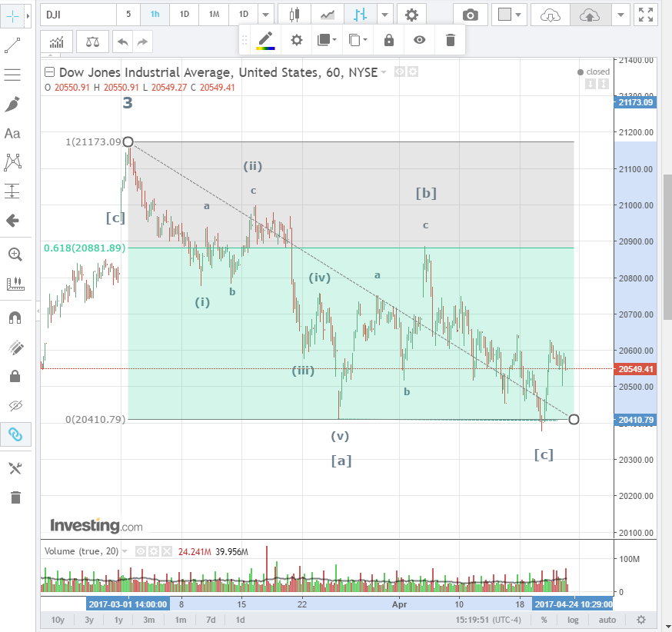Set time range to 10y
The image size is (672, 632).
(58, 620)
